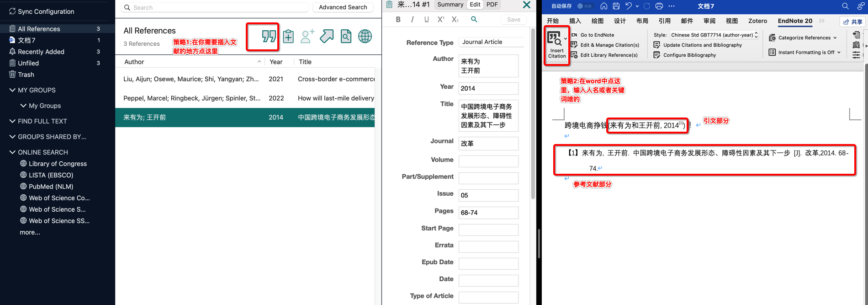Click the Issue field containing 05

point(488,195)
